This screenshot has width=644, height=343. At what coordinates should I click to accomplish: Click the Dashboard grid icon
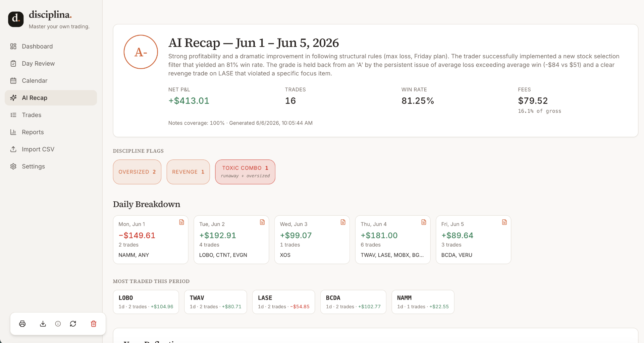13,46
